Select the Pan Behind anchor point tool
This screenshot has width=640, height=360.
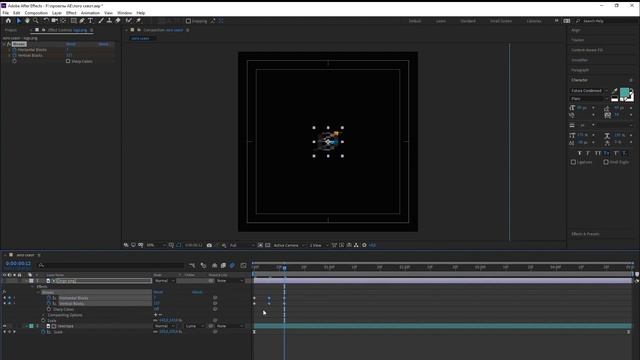[63, 20]
